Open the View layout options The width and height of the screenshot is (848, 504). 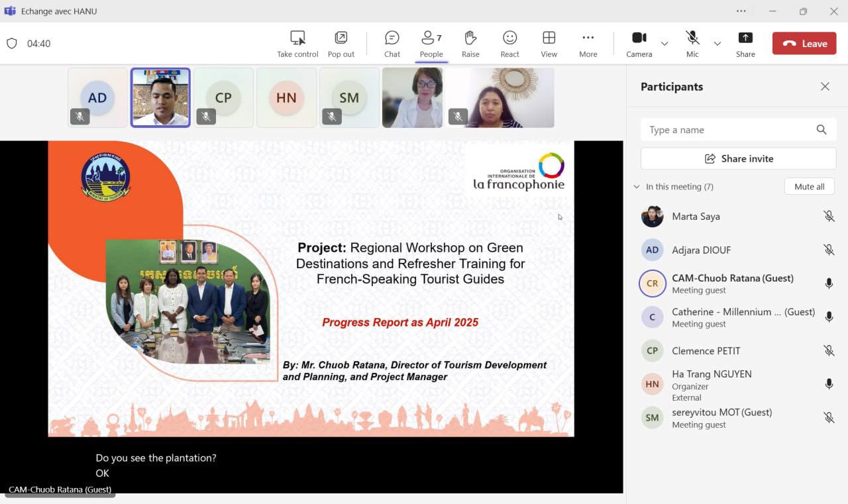[549, 44]
